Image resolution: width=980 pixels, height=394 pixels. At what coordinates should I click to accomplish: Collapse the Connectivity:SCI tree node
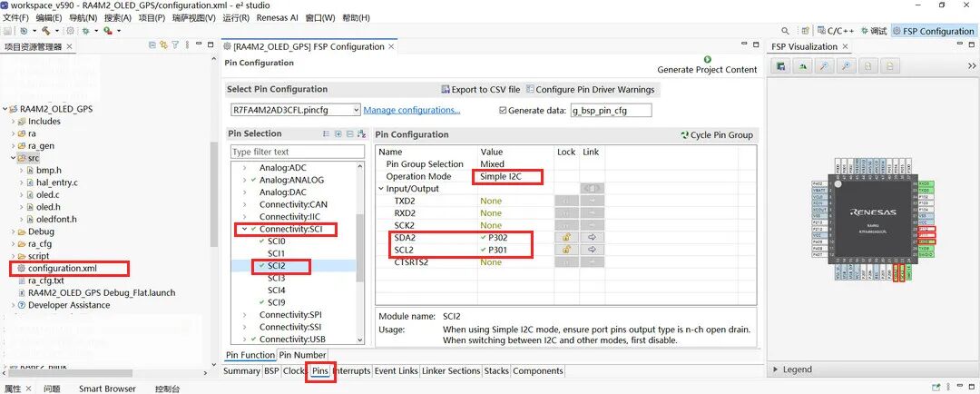[244, 230]
